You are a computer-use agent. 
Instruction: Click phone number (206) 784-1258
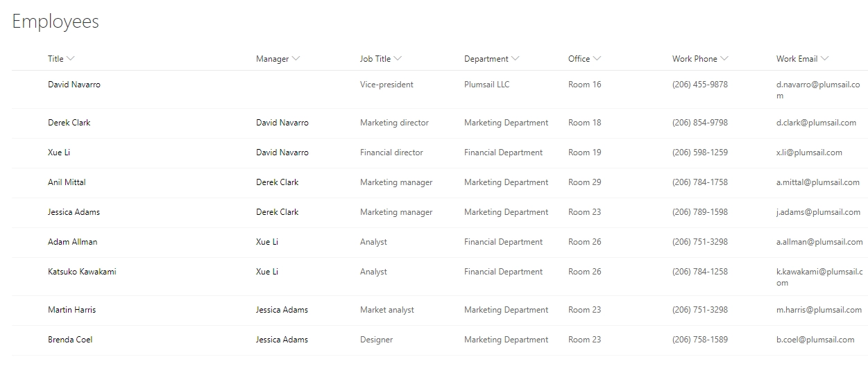pos(700,272)
